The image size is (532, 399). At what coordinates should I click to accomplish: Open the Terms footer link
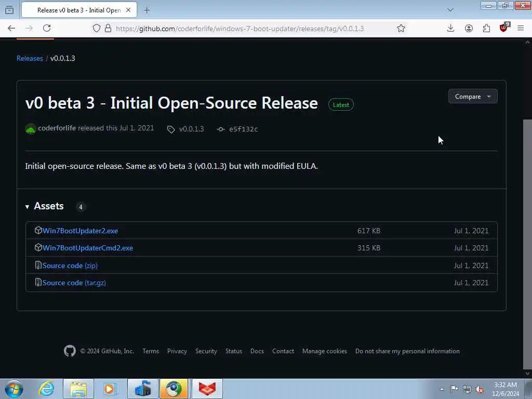pos(151,351)
